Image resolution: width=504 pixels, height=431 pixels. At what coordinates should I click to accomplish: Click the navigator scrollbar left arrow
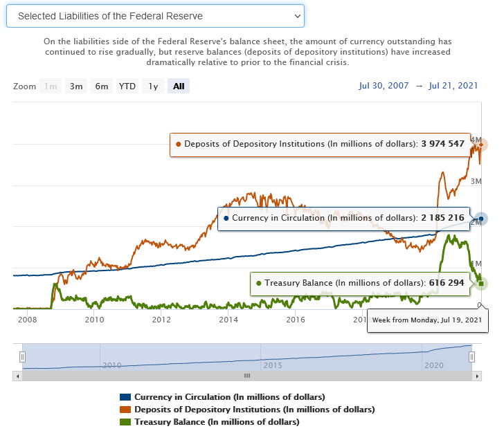click(x=18, y=376)
